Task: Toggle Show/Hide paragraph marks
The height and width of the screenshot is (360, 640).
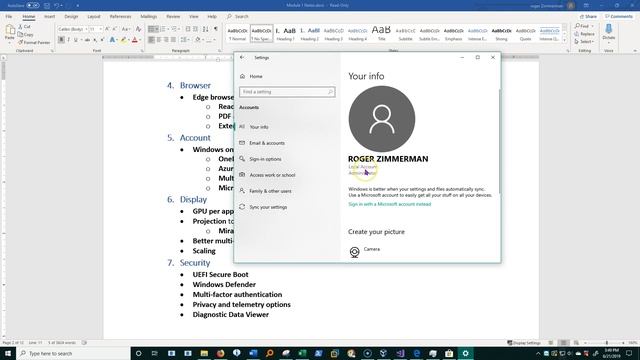Action: tap(216, 29)
